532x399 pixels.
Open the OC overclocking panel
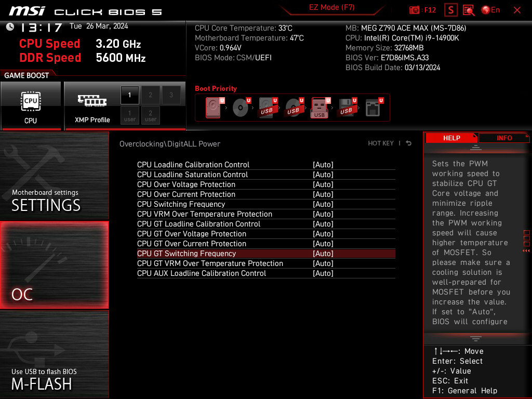54,265
